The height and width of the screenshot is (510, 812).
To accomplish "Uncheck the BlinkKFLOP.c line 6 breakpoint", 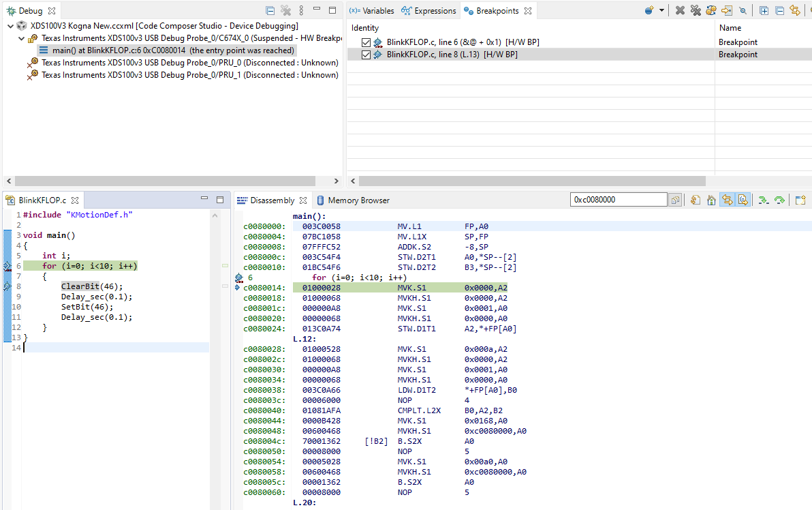I will coord(366,42).
